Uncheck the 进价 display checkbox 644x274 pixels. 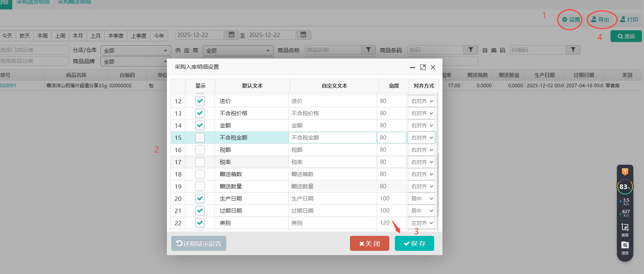[x=200, y=101]
